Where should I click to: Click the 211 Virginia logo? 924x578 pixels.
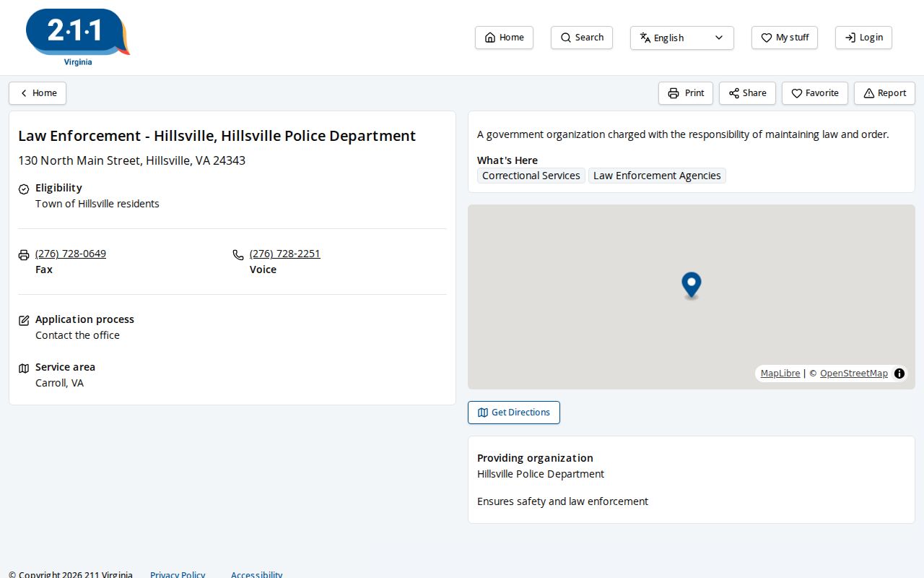78,38
